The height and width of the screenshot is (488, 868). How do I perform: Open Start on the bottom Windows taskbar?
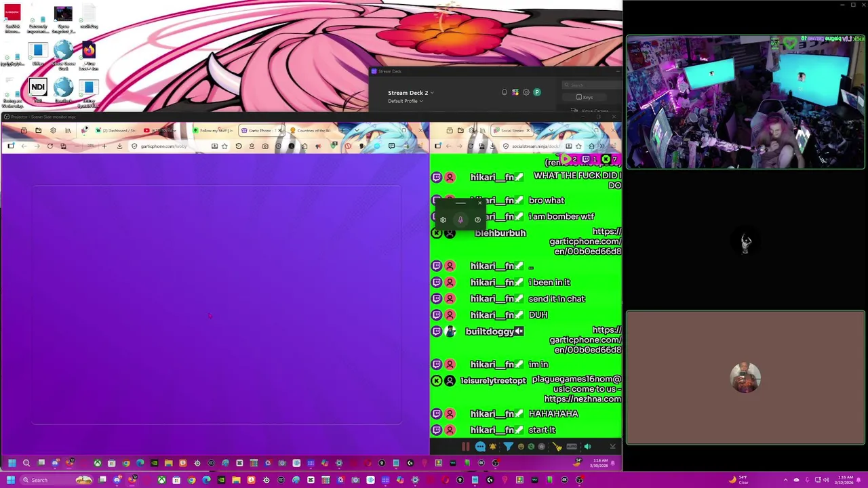[x=10, y=480]
